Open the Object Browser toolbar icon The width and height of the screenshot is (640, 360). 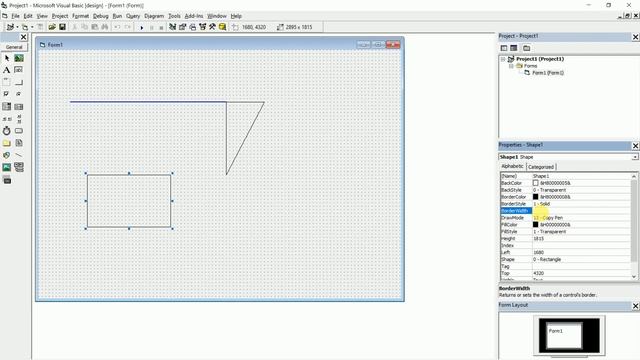pyautogui.click(x=202, y=27)
